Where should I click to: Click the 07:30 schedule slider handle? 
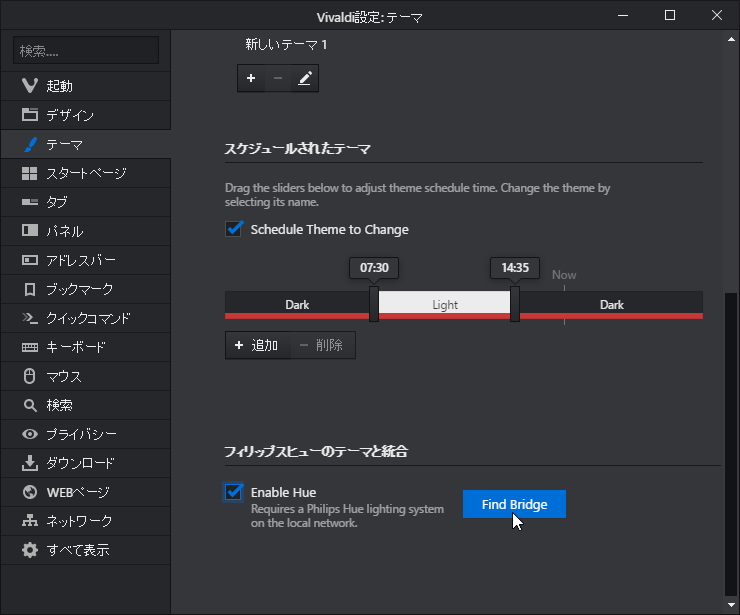374,304
